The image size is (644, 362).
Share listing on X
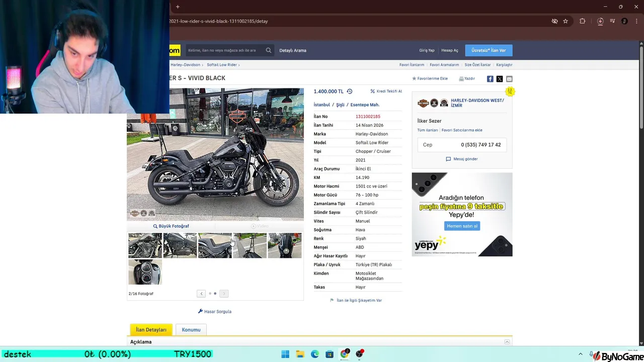(500, 79)
